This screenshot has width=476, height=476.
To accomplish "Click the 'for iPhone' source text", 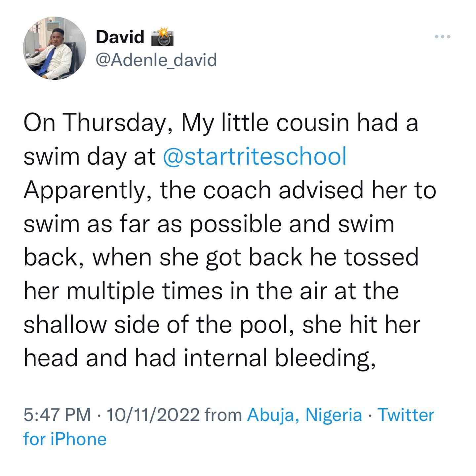I will pyautogui.click(x=65, y=439).
